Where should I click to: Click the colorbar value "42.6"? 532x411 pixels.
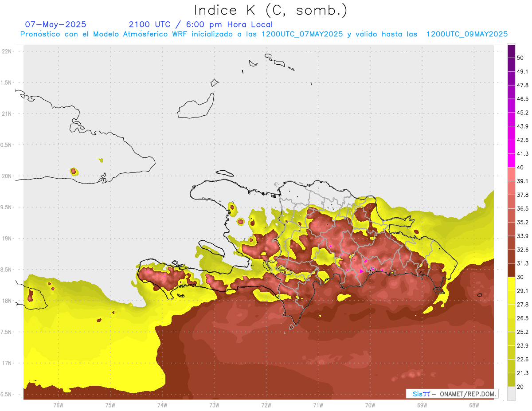[x=523, y=140]
